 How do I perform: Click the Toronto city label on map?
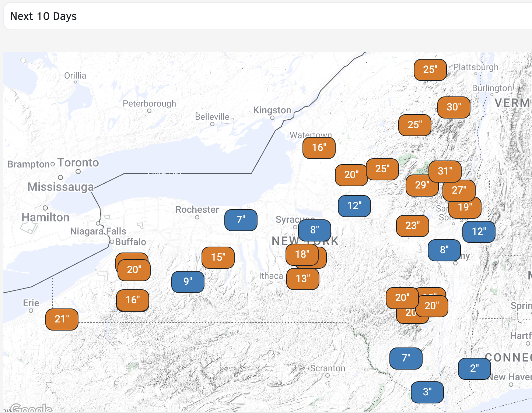click(78, 163)
